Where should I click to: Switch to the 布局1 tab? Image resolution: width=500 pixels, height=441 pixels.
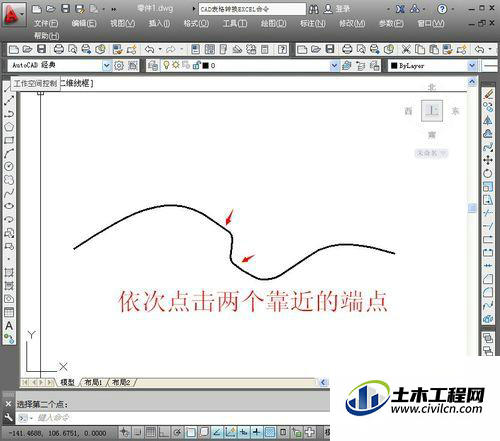(x=93, y=382)
